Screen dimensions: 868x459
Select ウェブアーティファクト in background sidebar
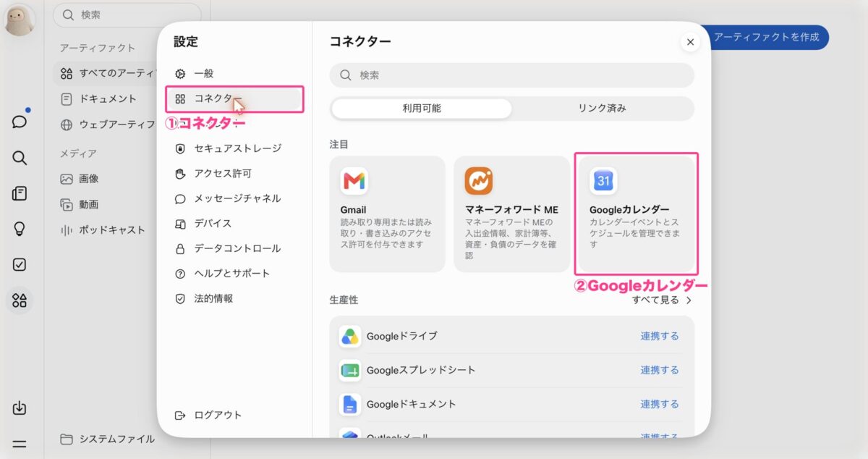[109, 125]
